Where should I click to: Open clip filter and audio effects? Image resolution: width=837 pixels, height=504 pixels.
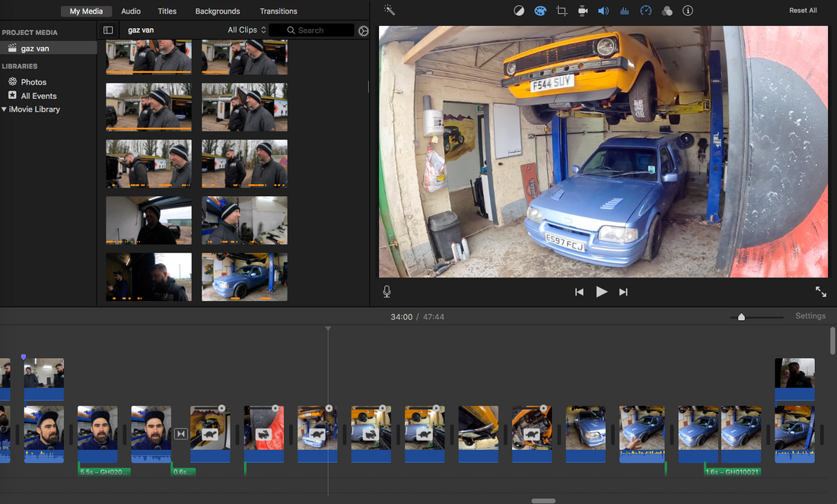coord(667,11)
